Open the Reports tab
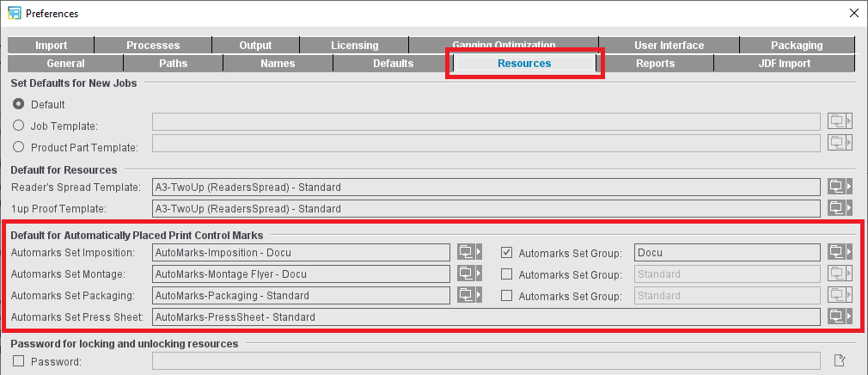 point(655,64)
